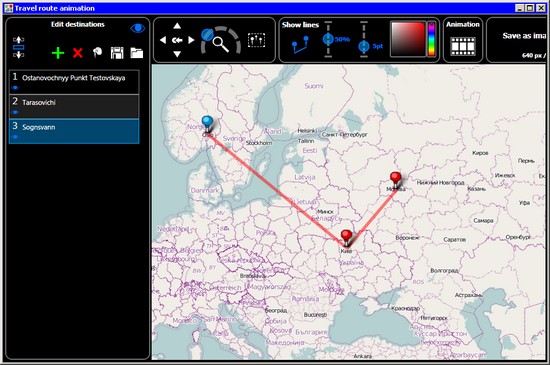The width and height of the screenshot is (550, 365).
Task: Pan the map up with arrow
Action: point(177,26)
